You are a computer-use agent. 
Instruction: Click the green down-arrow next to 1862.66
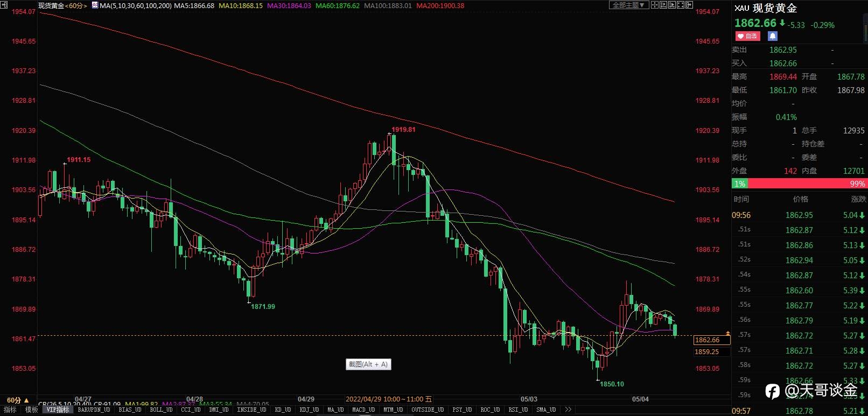782,23
